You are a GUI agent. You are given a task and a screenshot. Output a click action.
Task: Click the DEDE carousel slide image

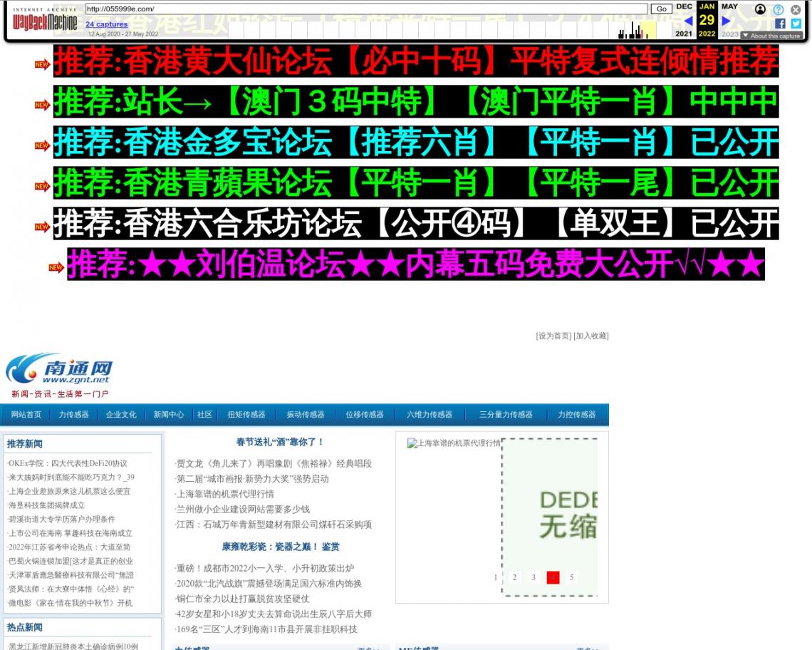549,517
